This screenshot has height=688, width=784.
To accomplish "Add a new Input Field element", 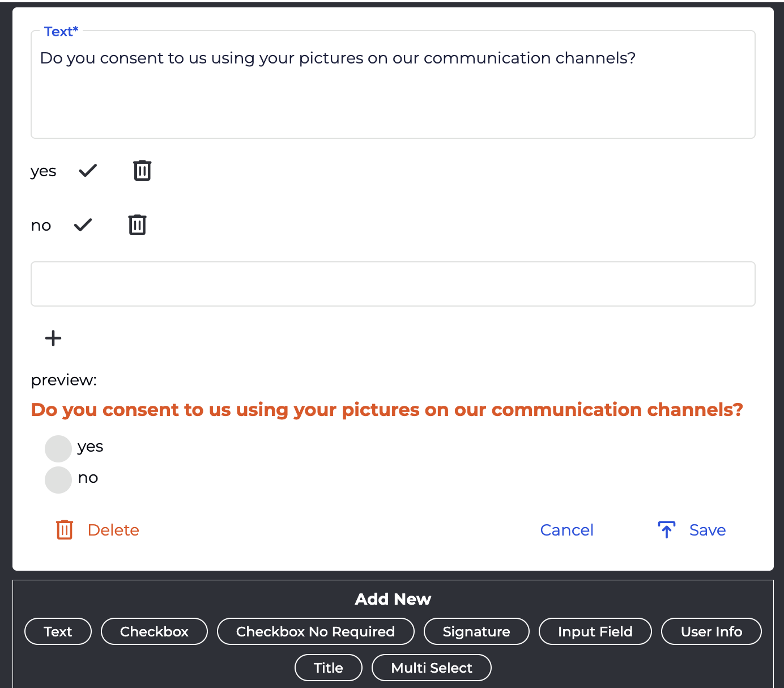I will pyautogui.click(x=595, y=631).
